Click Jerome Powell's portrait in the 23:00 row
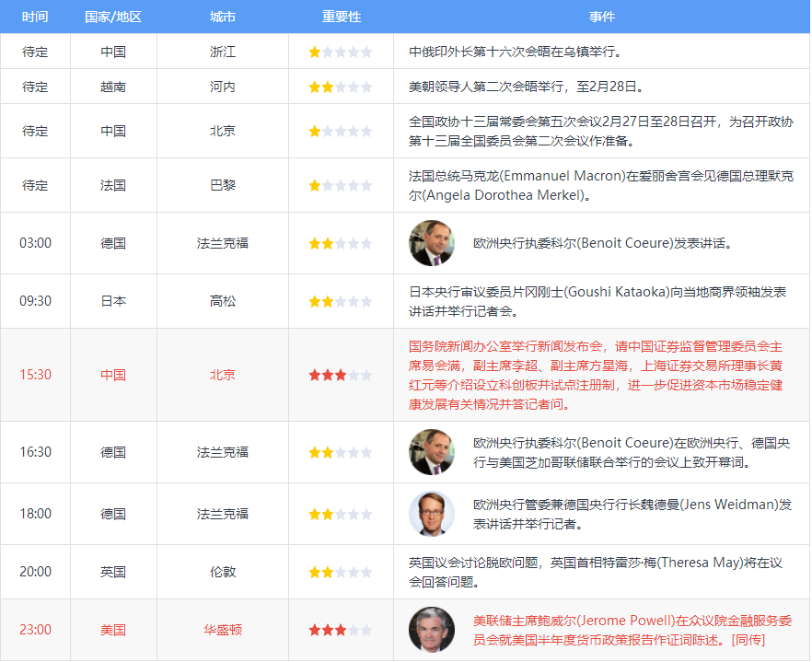812x662 pixels. point(432,630)
